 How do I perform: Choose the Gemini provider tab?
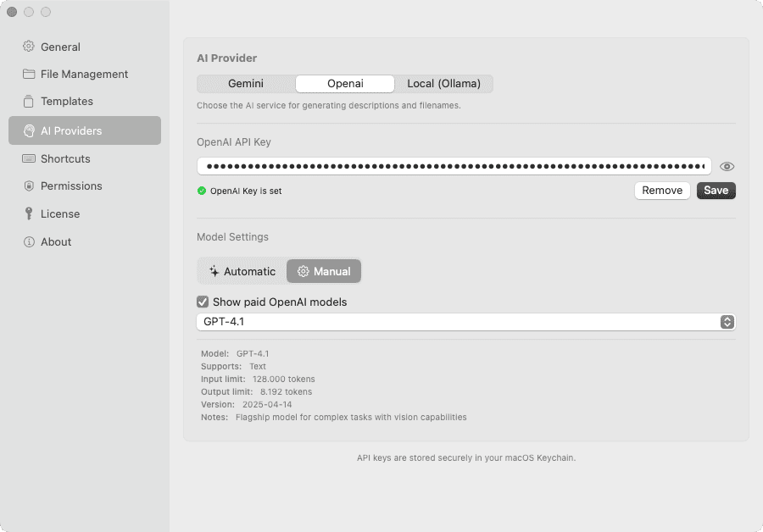[246, 84]
